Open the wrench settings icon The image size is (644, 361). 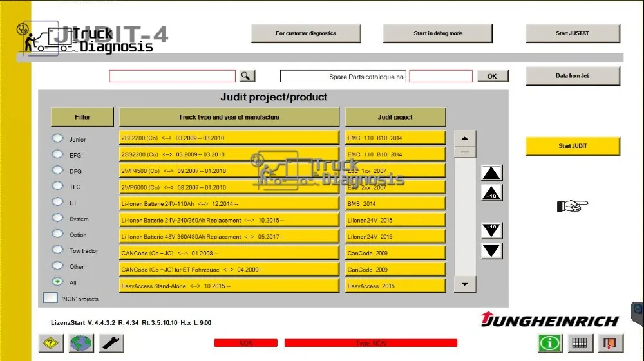111,343
